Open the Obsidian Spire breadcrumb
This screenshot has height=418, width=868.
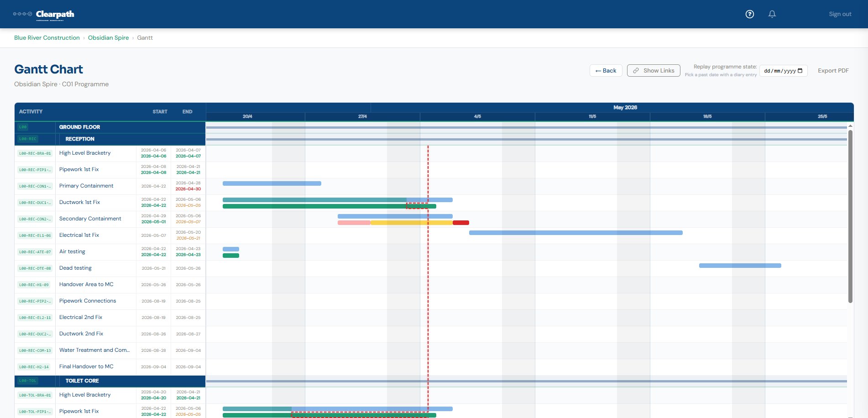tap(108, 38)
